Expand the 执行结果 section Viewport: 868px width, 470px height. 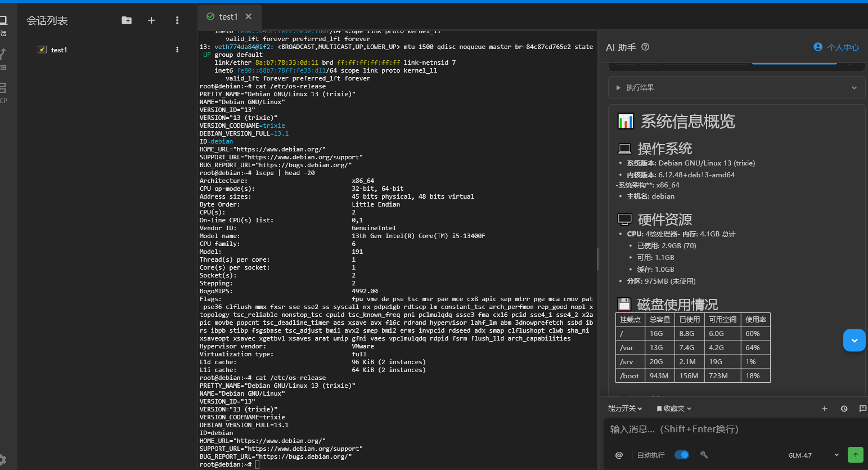pyautogui.click(x=736, y=88)
